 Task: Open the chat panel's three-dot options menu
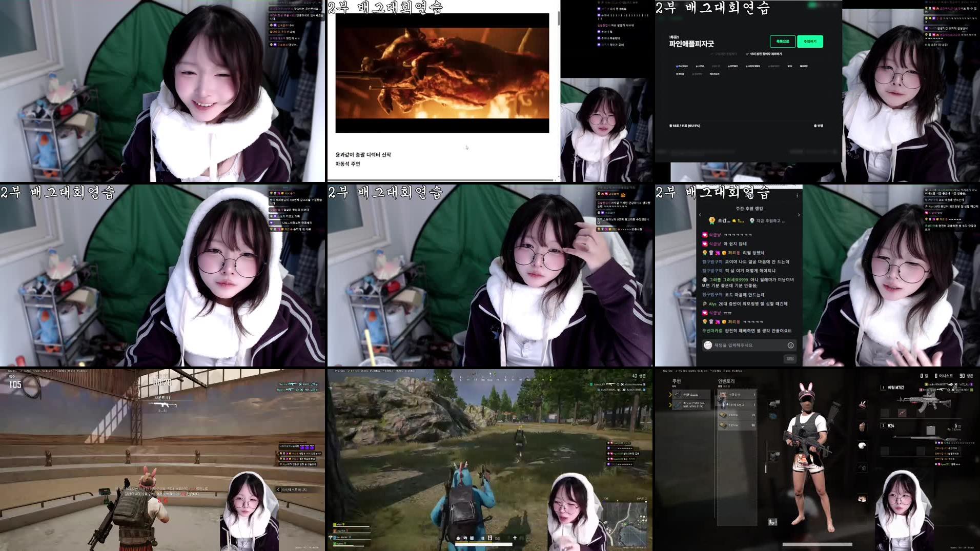click(x=797, y=196)
